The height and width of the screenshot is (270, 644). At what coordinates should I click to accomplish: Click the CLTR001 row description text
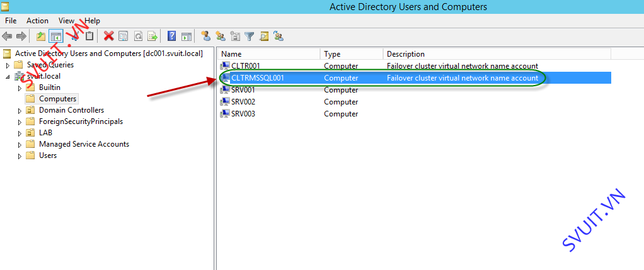pyautogui.click(x=463, y=65)
